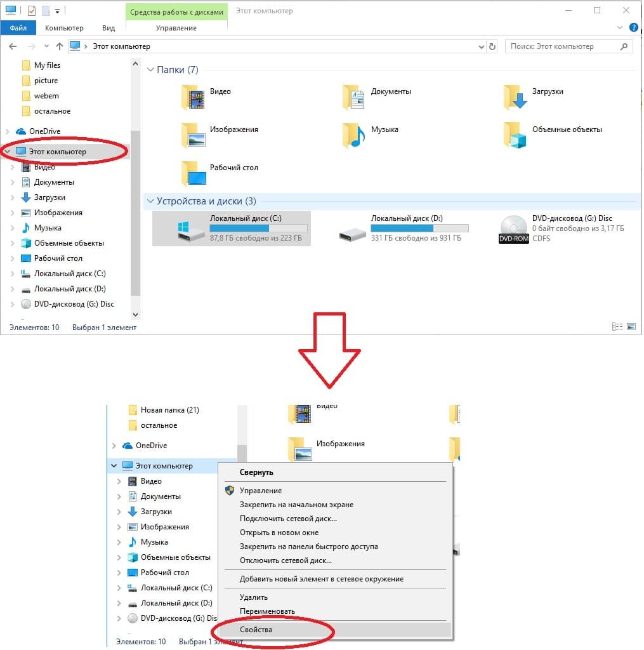Open the address bar history dropdown

[480, 46]
